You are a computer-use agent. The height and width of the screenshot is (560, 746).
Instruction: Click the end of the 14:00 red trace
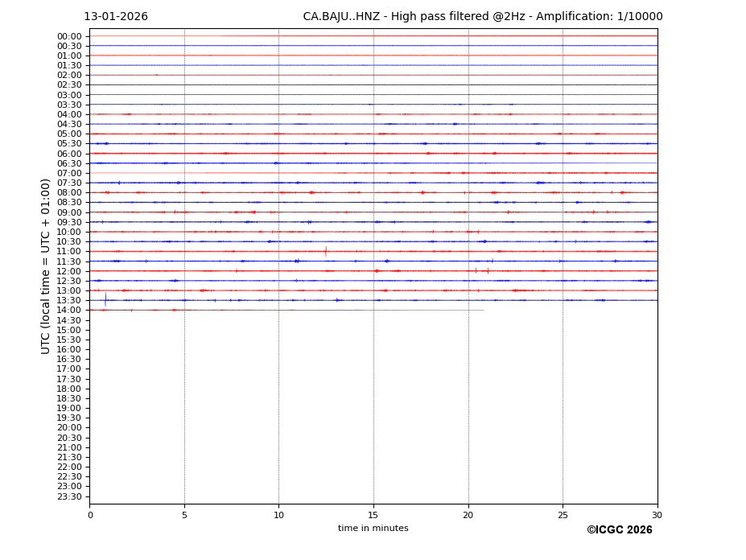click(483, 310)
